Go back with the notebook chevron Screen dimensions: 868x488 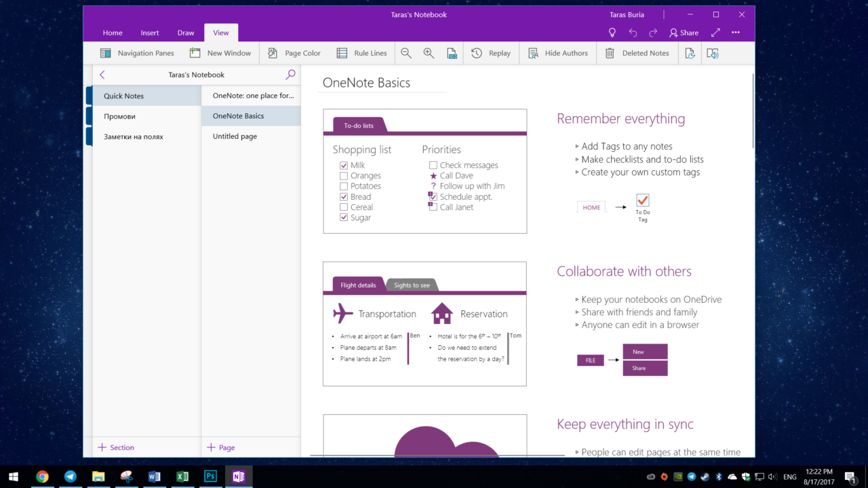coord(102,75)
